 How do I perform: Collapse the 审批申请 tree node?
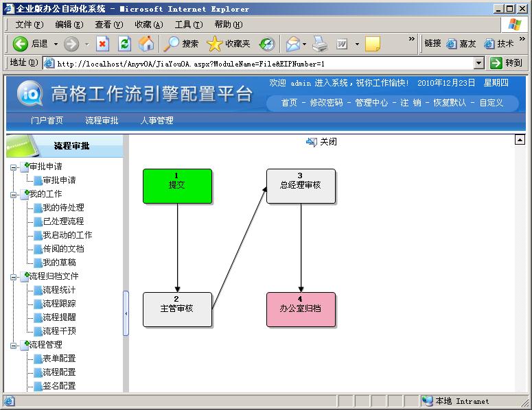coord(14,167)
